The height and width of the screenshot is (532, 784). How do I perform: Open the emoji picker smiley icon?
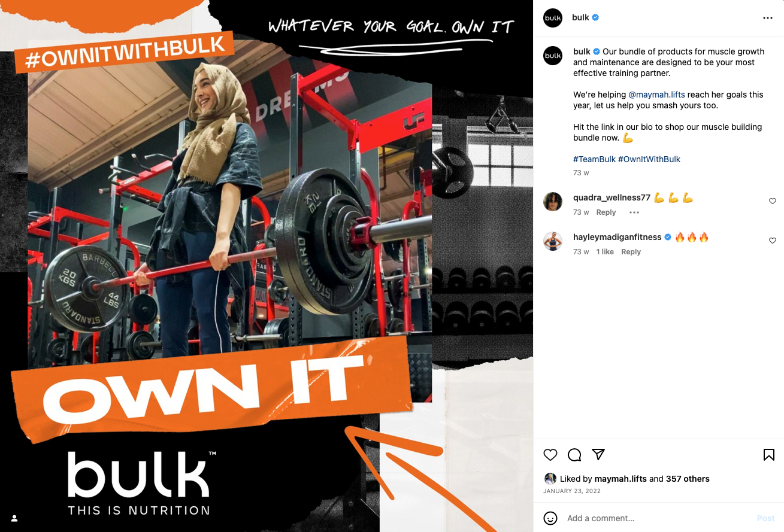tap(550, 518)
